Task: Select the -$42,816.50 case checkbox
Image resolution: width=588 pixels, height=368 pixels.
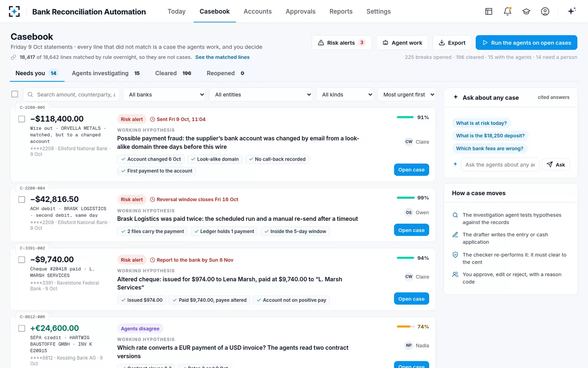Action: pos(22,200)
